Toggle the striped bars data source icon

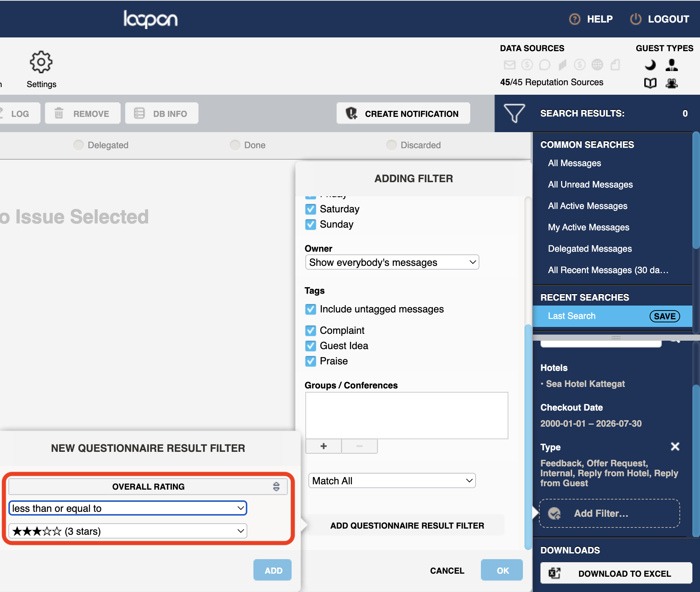click(x=562, y=65)
